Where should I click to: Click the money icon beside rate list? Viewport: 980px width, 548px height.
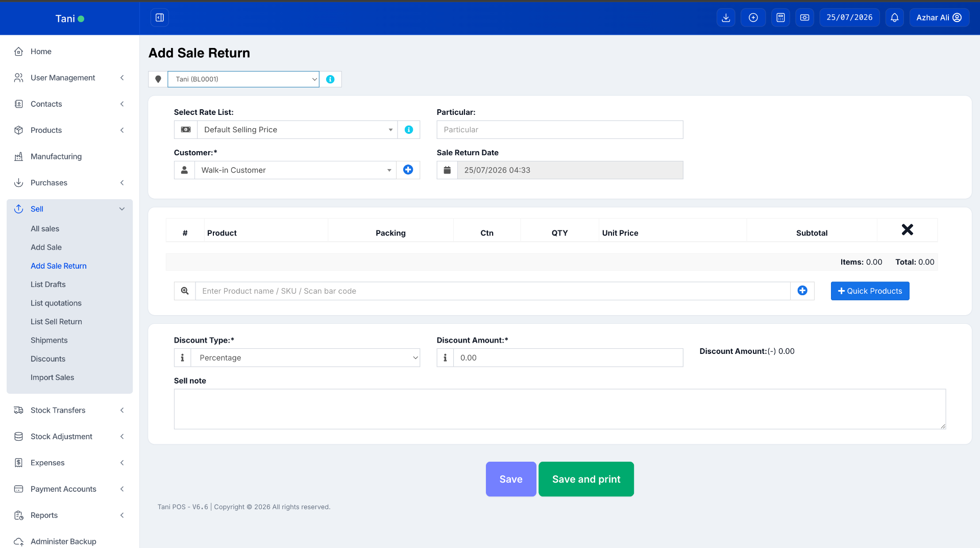pos(186,130)
